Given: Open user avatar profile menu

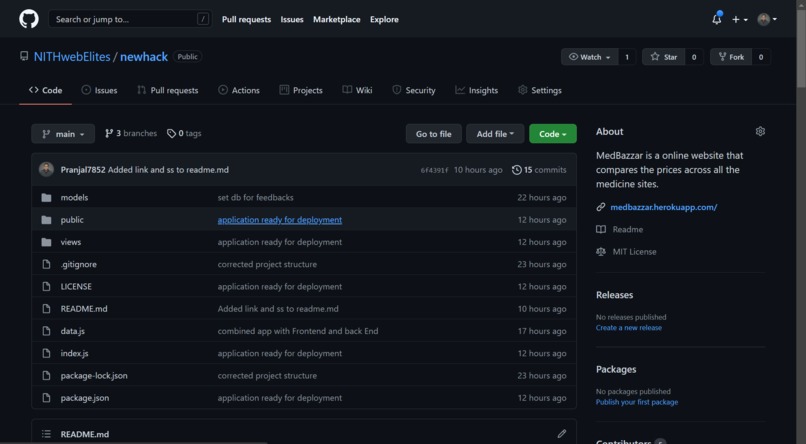Looking at the screenshot, I should (767, 20).
